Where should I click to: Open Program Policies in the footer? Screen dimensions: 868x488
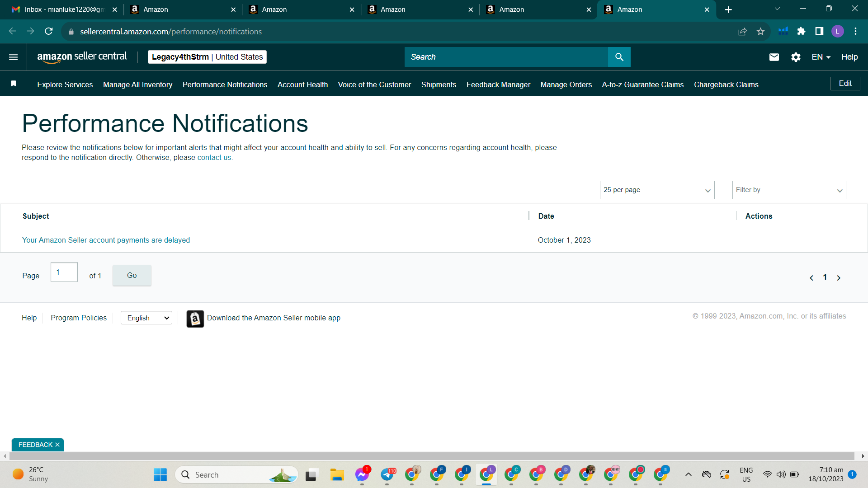tap(79, 318)
